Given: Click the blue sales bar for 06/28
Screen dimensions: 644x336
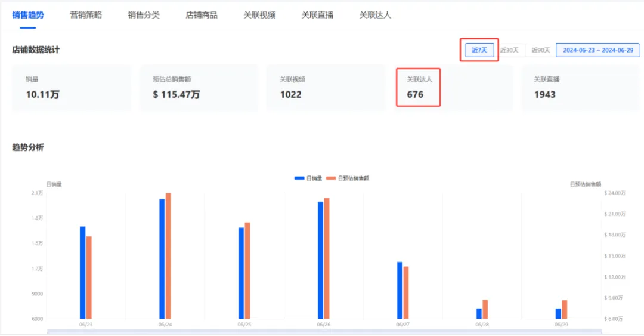Looking at the screenshot, I should click(479, 314).
